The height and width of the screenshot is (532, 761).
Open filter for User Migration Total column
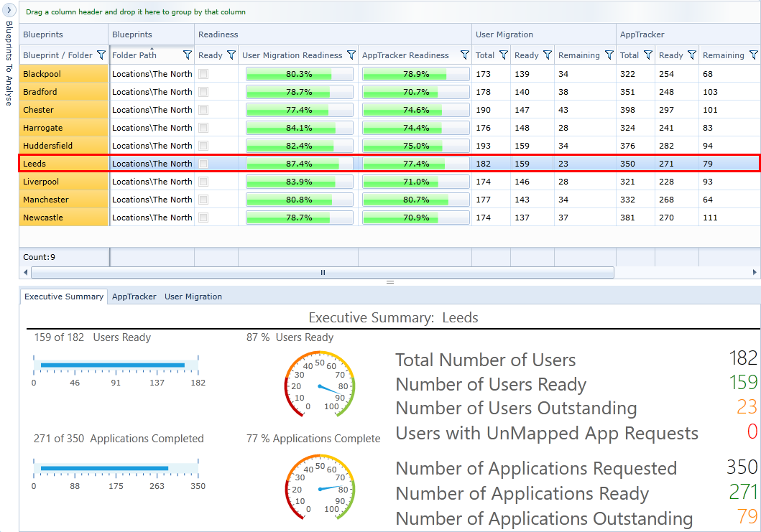click(x=503, y=55)
